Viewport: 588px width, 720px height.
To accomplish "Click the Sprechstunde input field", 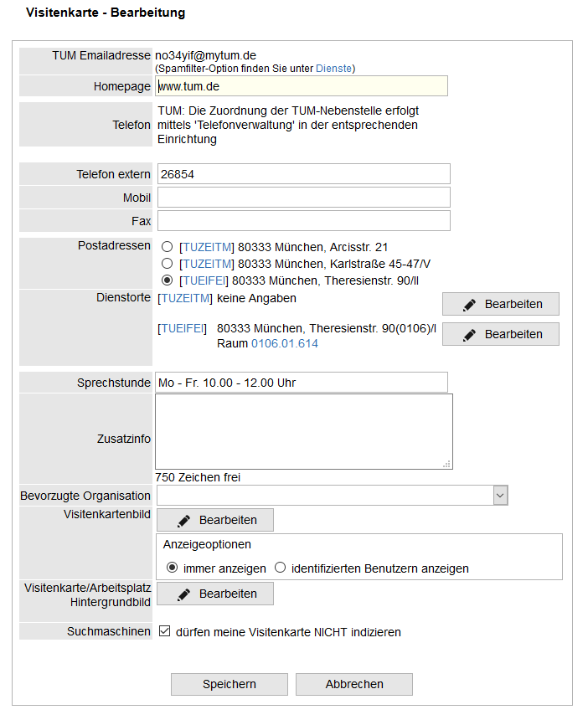I will pyautogui.click(x=302, y=383).
